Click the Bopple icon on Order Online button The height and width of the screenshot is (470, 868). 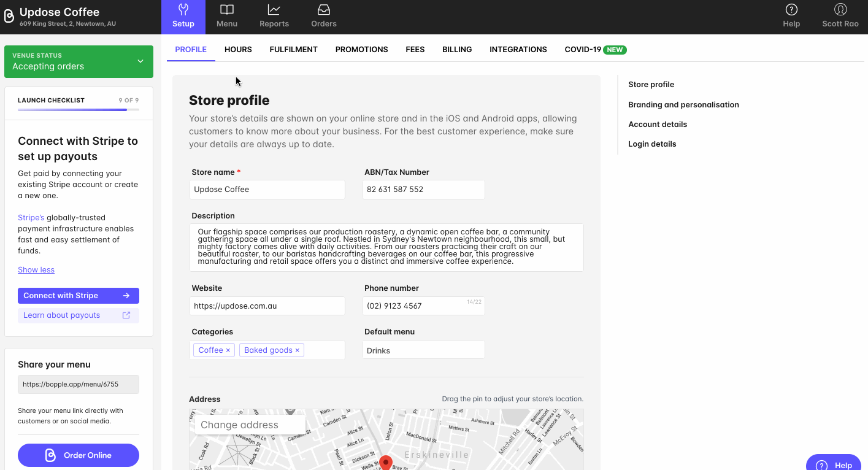pos(51,455)
